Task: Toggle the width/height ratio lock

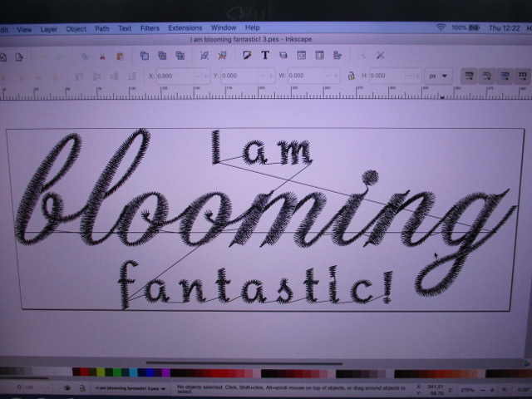Action: pyautogui.click(x=351, y=76)
